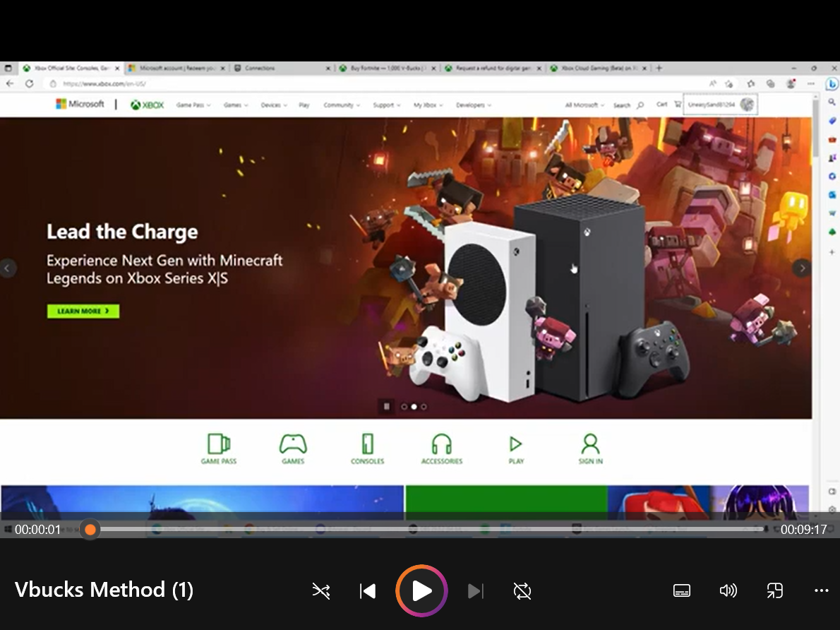Seek to the middle of the video timeline
Viewport: 840px width, 630px height.
click(x=427, y=530)
